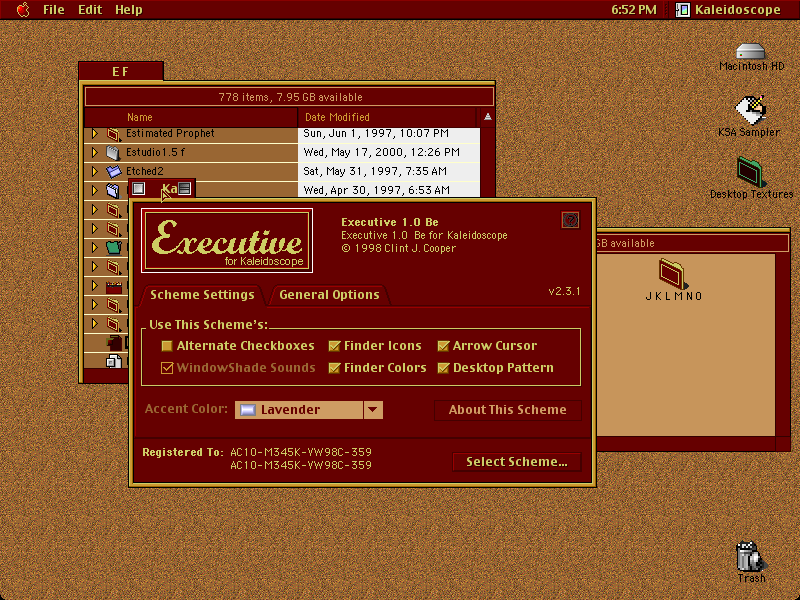
Task: Switch to the General Options tab
Action: 329,295
